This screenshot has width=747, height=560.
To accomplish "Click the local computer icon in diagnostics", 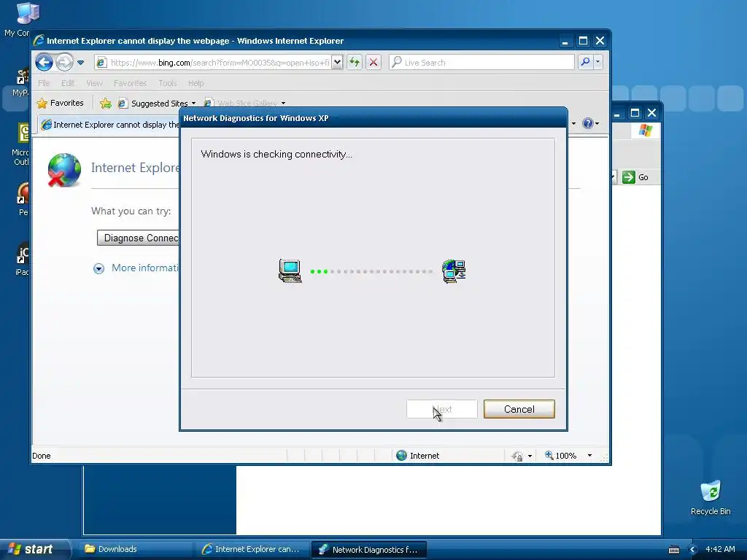I will (x=290, y=271).
